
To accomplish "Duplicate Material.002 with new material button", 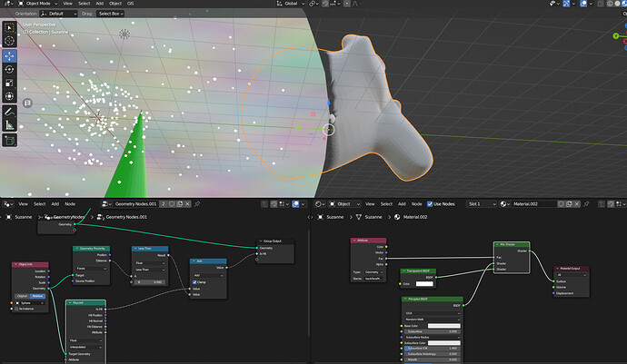I will (x=569, y=203).
